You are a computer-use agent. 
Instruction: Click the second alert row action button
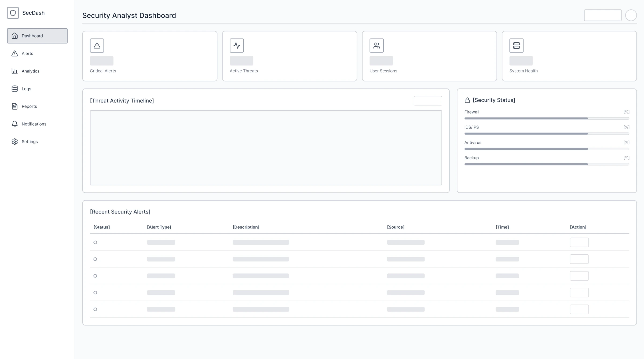[579, 259]
